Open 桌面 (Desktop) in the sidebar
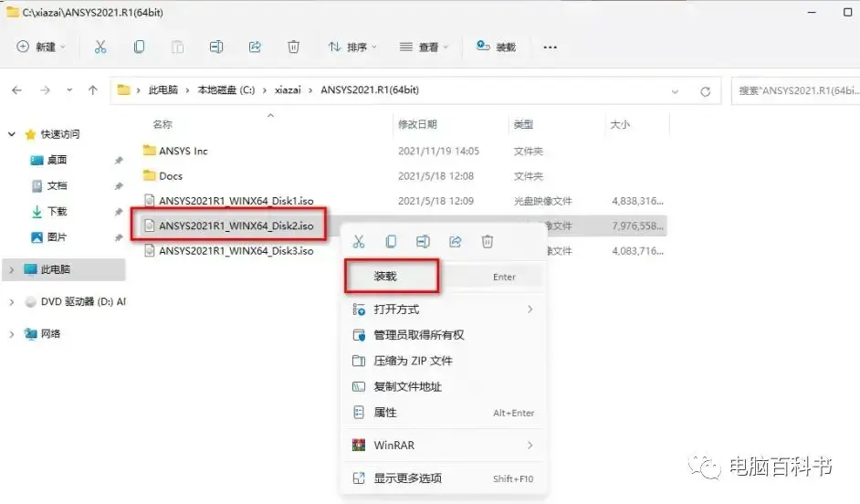The image size is (860, 504). 57,160
